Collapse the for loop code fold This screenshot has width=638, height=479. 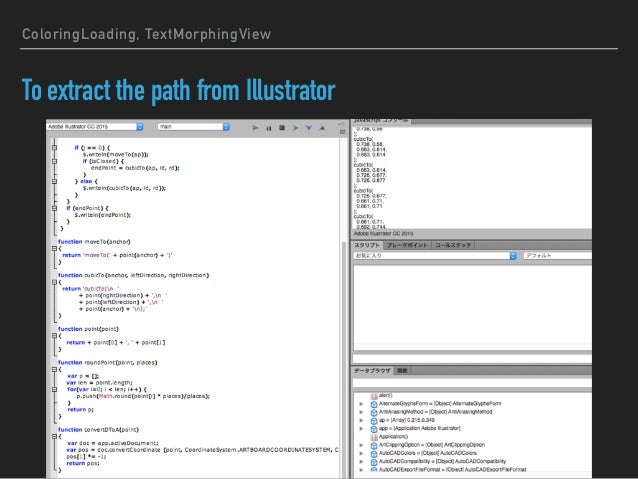tap(55, 389)
